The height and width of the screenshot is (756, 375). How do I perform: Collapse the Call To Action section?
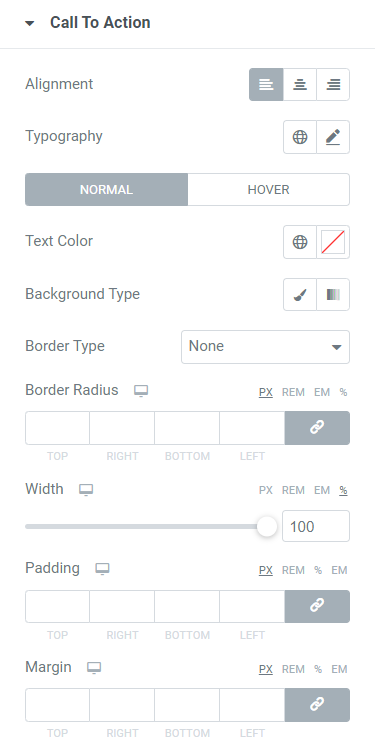[x=30, y=23]
